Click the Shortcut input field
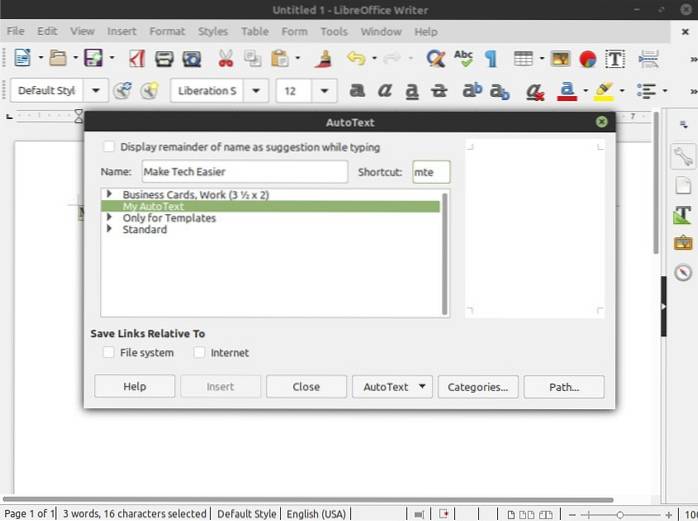The height and width of the screenshot is (521, 698). (431, 172)
